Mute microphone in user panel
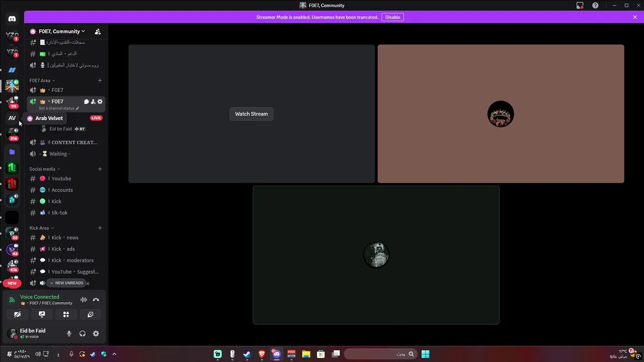The width and height of the screenshot is (644, 362). 69,333
